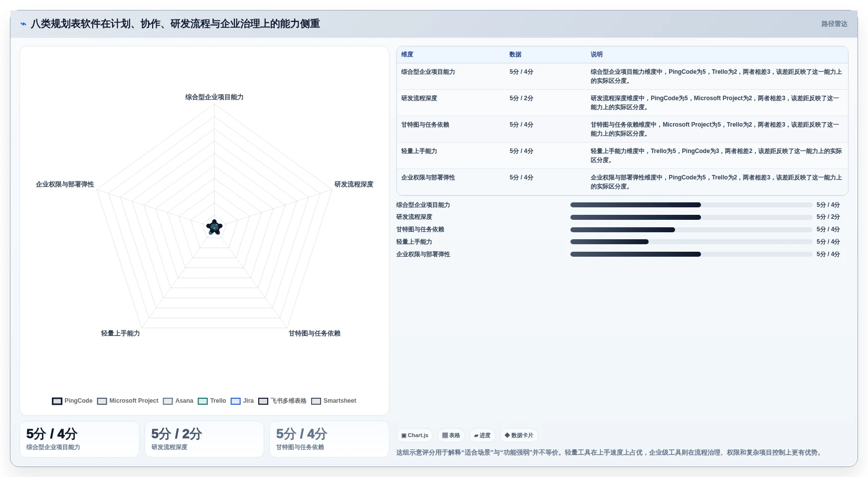Select table row 轻量上手能力
The image size is (868, 477).
coord(622,156)
